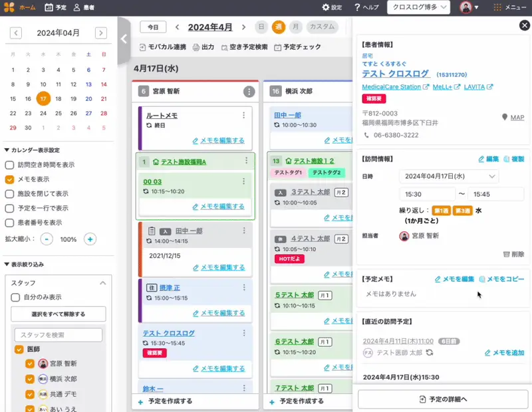The height and width of the screenshot is (412, 532).
Task: Uncheck メモを表示 checkbox
Action: pos(9,179)
